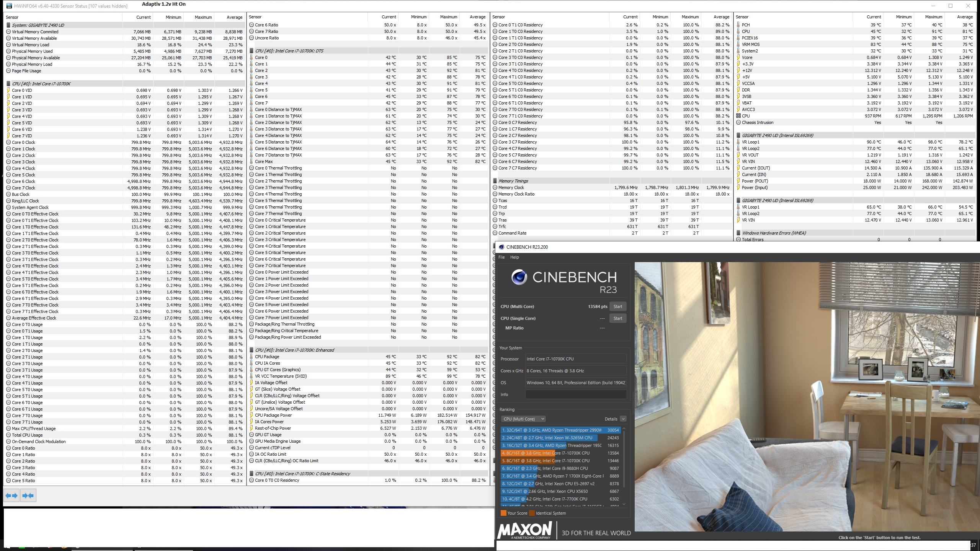
Task: Open the Help menu in Cinebench
Action: (x=514, y=257)
